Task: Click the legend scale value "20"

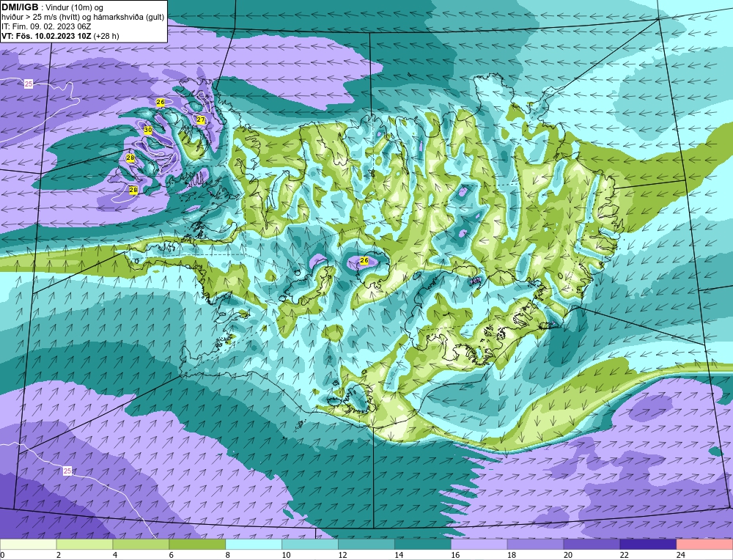Action: tap(568, 555)
